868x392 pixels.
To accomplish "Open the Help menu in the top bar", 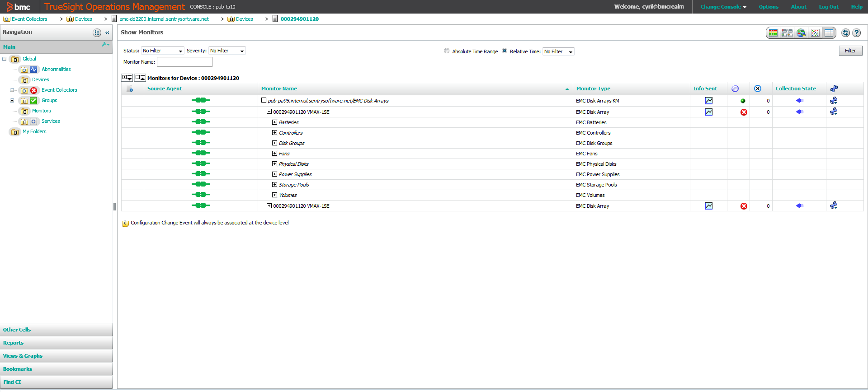I will pyautogui.click(x=857, y=7).
